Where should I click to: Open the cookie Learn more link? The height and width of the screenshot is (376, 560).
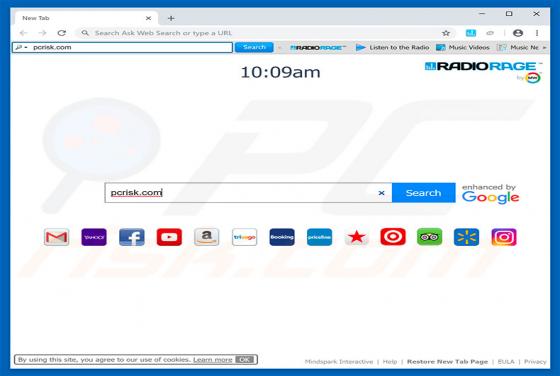pos(212,360)
